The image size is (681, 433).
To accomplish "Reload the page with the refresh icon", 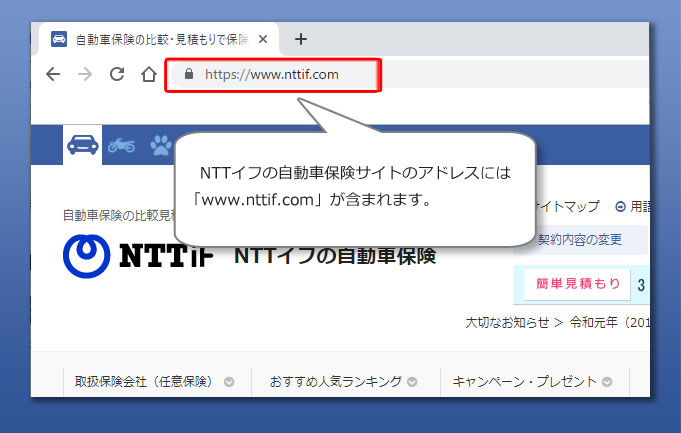I will tap(117, 74).
